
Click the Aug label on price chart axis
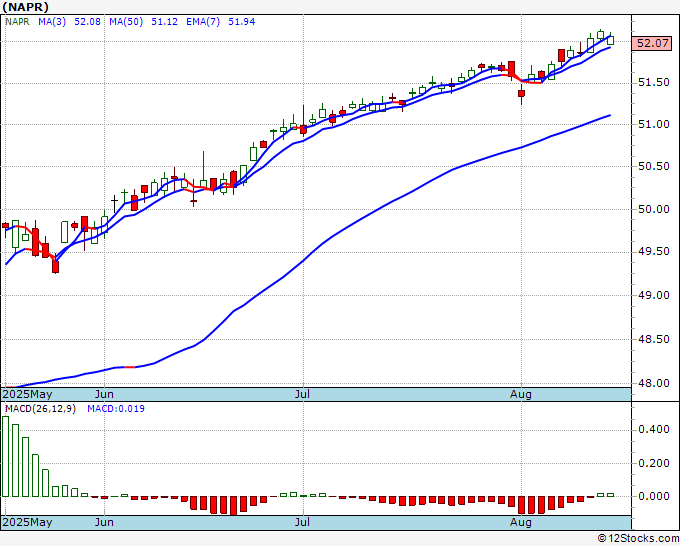521,394
